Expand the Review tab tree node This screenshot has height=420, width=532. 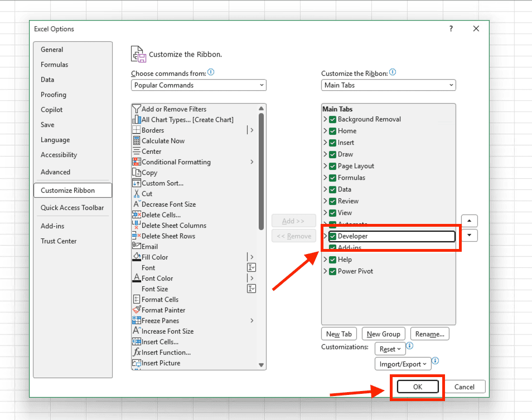tap(325, 201)
